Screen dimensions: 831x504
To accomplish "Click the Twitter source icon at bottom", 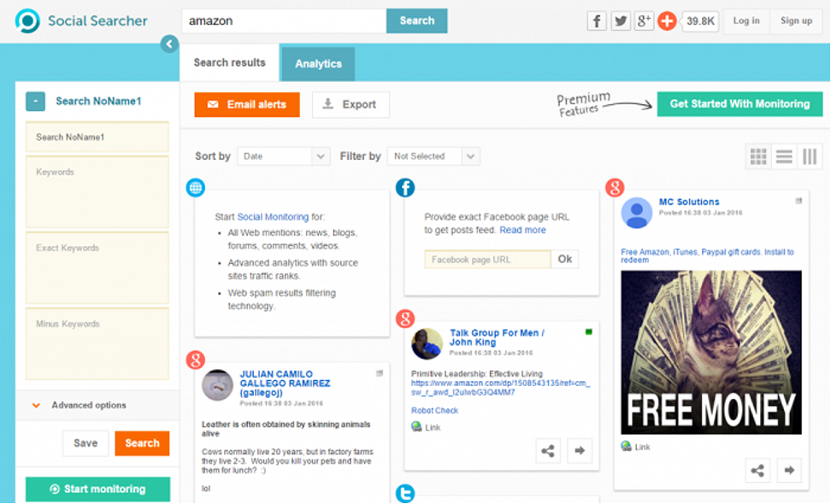I will [405, 494].
